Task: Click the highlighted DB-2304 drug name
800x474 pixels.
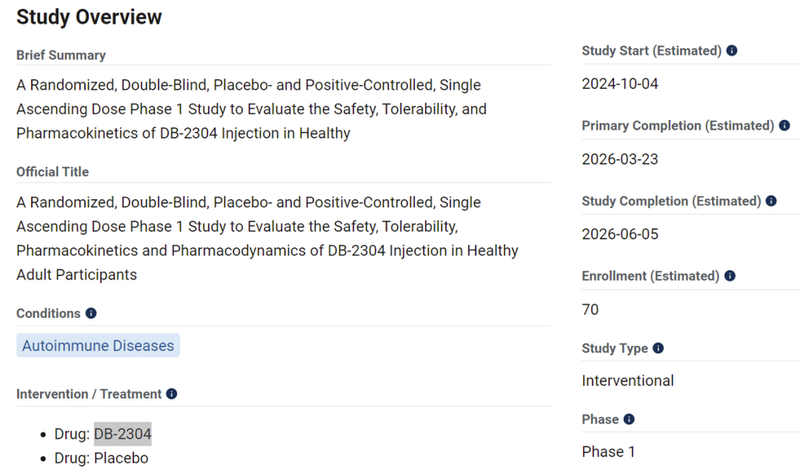Action: click(x=123, y=433)
